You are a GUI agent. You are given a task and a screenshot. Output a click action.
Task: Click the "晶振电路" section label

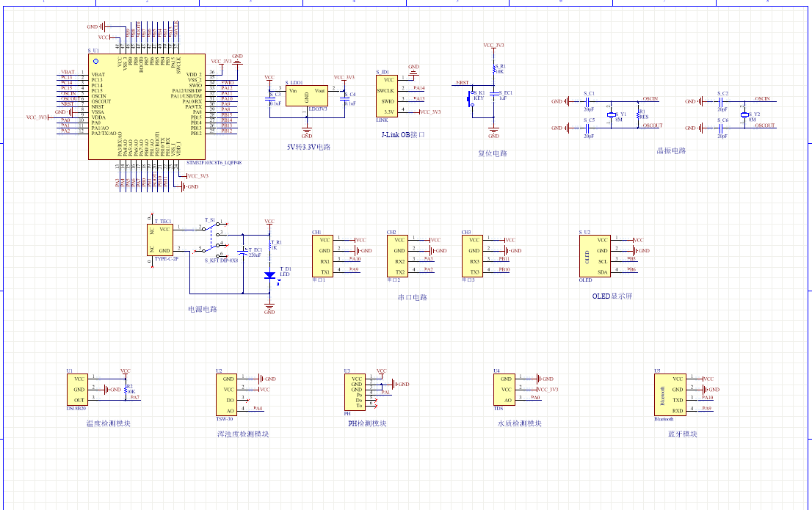671,151
